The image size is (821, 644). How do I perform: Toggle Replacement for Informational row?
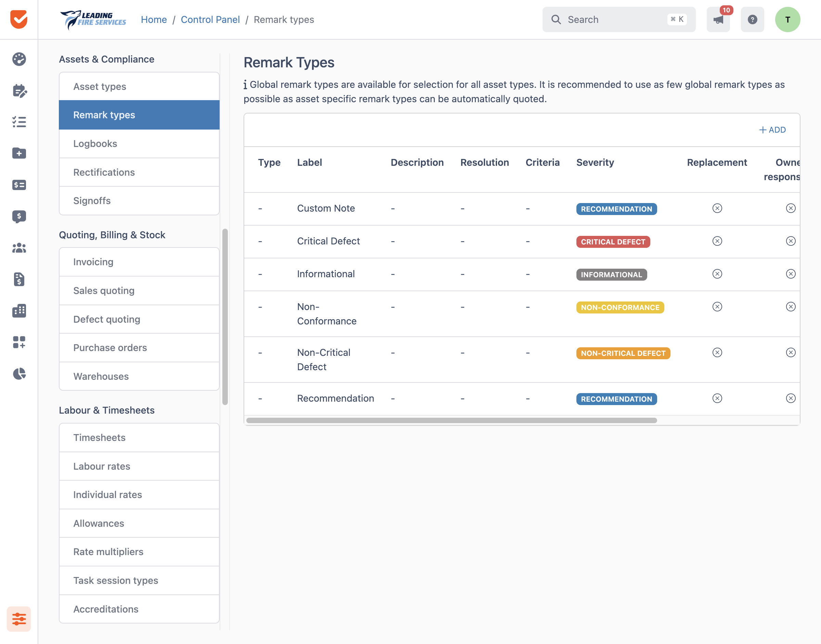[717, 274]
